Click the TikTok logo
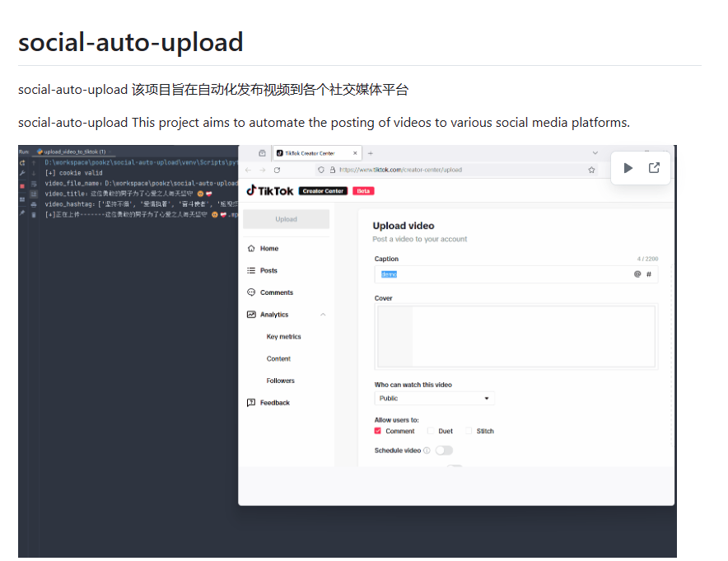Image resolution: width=728 pixels, height=561 pixels. (270, 190)
